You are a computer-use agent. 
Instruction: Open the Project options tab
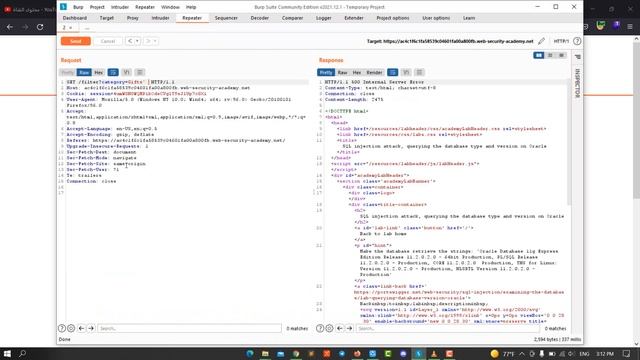[393, 18]
